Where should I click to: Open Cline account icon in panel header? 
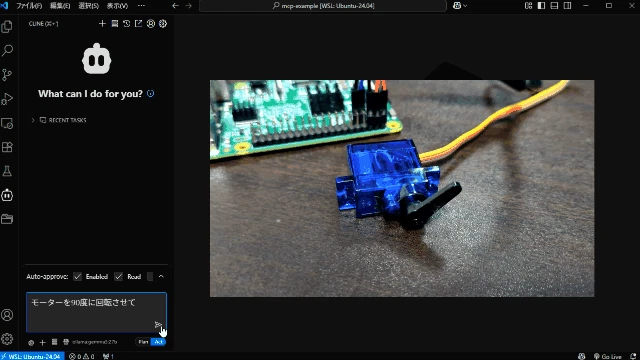[x=151, y=24]
